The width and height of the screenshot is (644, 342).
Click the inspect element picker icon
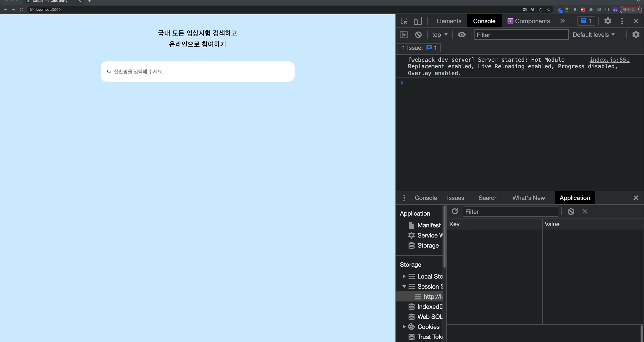404,21
